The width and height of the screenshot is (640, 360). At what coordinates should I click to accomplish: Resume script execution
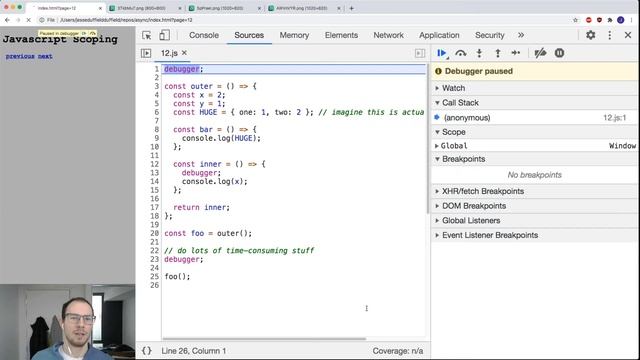(442, 53)
